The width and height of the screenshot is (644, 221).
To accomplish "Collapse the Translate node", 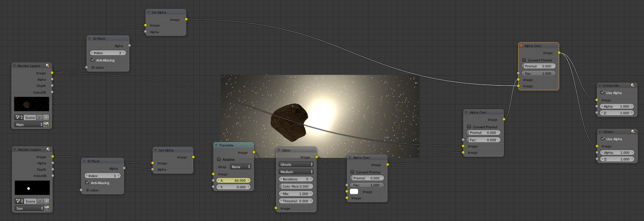I will (216, 145).
